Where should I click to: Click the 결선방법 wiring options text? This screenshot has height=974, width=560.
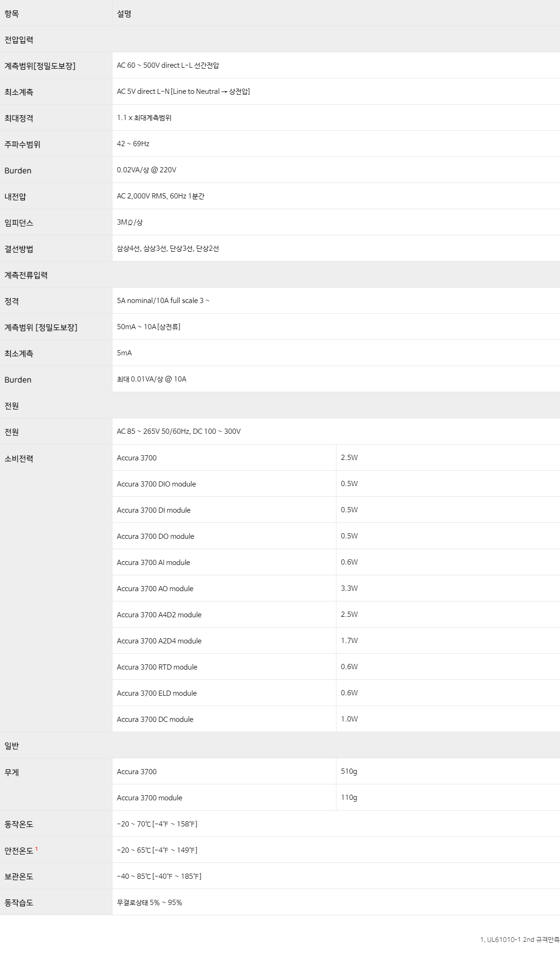click(x=168, y=248)
